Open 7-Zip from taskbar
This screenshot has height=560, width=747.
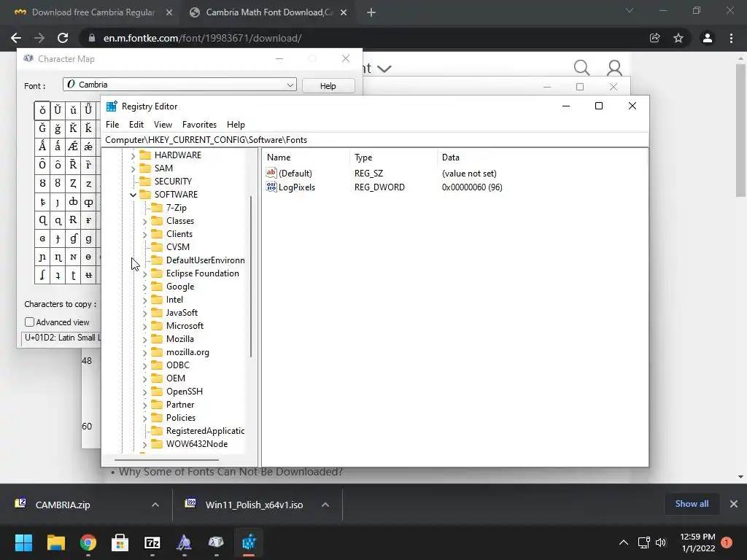(152, 542)
